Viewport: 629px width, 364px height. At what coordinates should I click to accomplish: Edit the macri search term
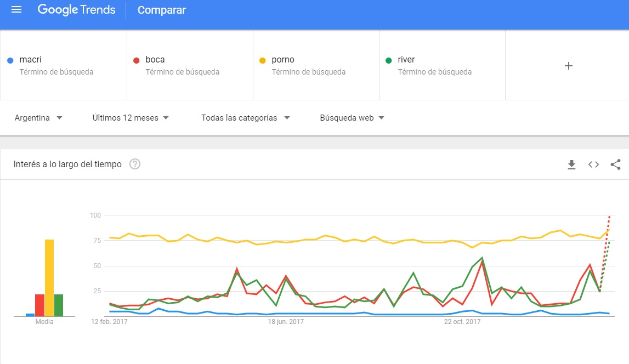64,65
